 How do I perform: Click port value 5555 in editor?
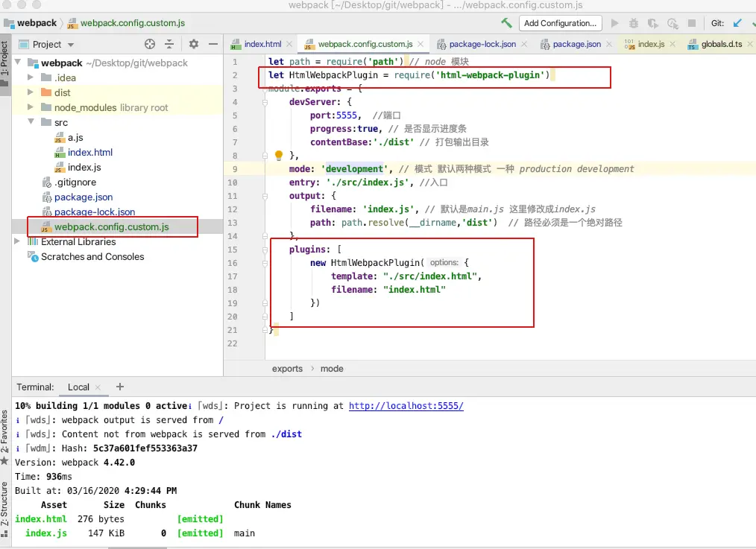pos(347,115)
